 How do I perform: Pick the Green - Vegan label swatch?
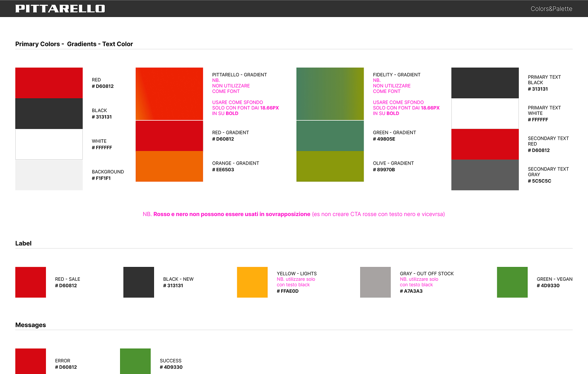coord(512,282)
